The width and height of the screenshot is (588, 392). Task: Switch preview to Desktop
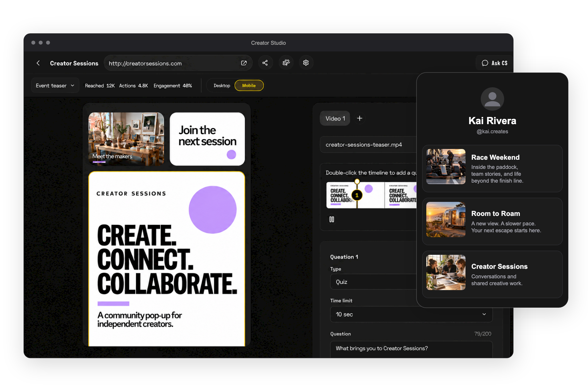click(222, 86)
